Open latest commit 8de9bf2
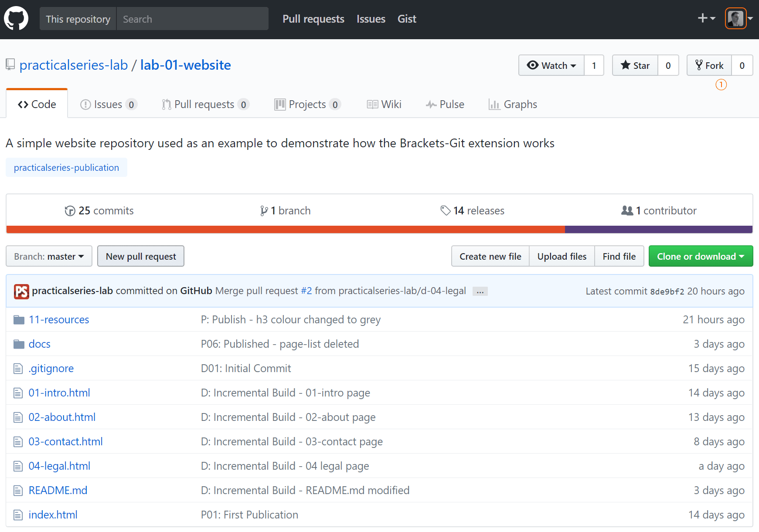This screenshot has height=532, width=759. (x=667, y=291)
